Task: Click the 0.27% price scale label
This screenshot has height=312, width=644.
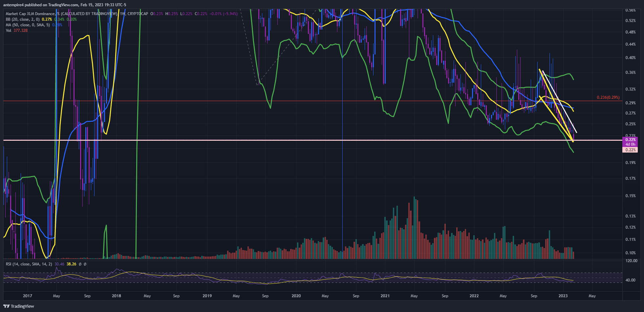Action: 631,113
